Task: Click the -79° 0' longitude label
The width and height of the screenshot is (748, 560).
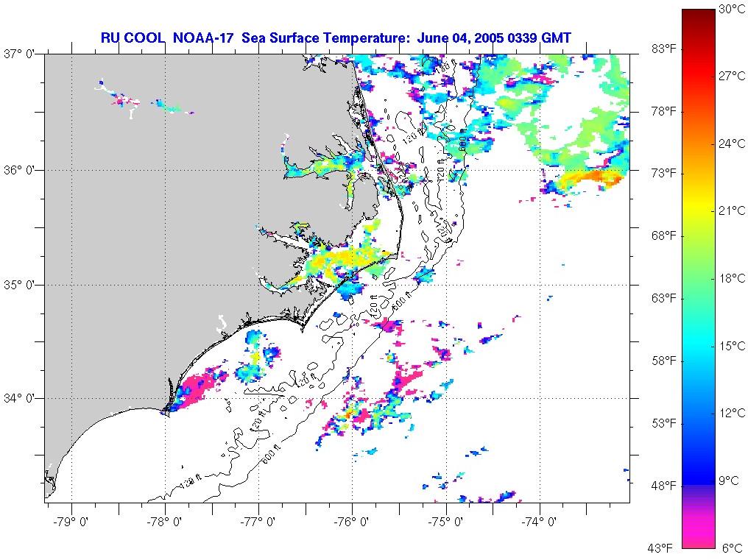Action: (x=71, y=522)
